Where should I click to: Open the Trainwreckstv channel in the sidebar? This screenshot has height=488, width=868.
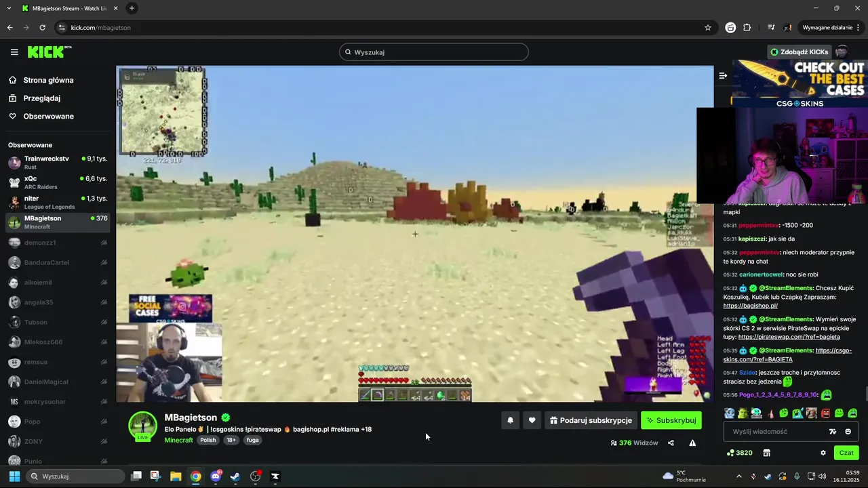pos(58,163)
